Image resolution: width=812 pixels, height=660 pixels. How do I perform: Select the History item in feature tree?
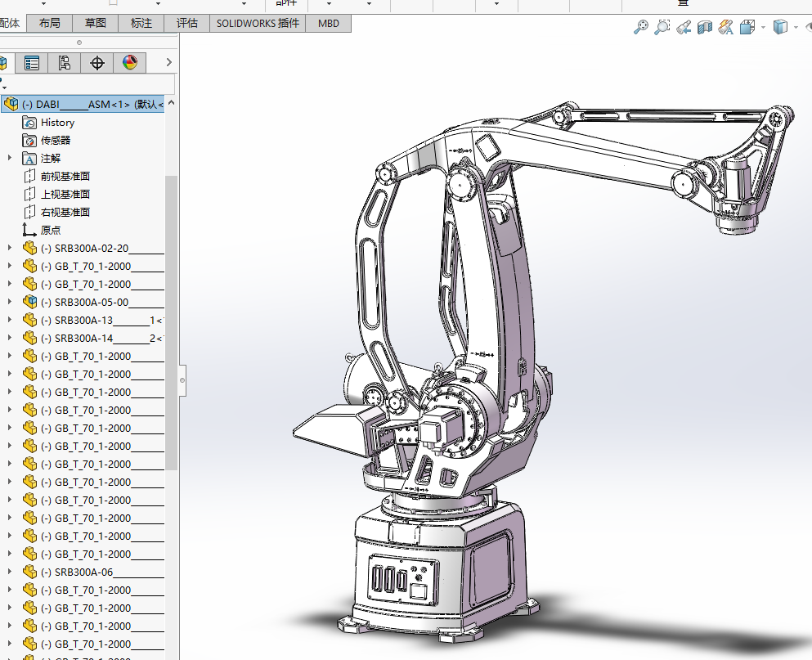coord(57,122)
